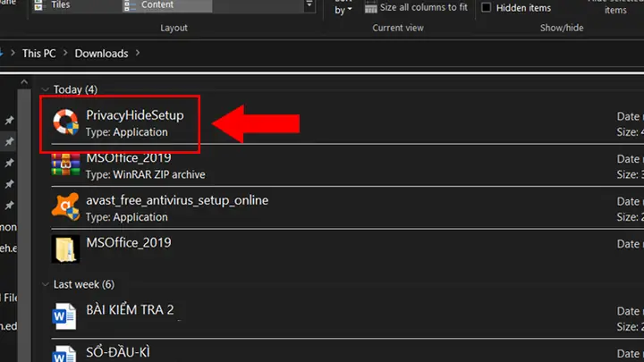Open the Sort by dropdown
The height and width of the screenshot is (362, 644).
pyautogui.click(x=343, y=7)
